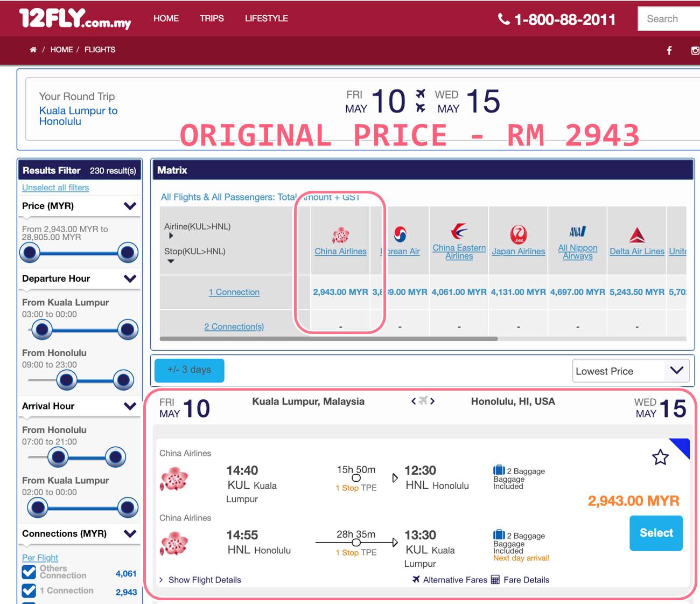Click 5,243.50 MYR Delta matrix cell

(x=636, y=292)
